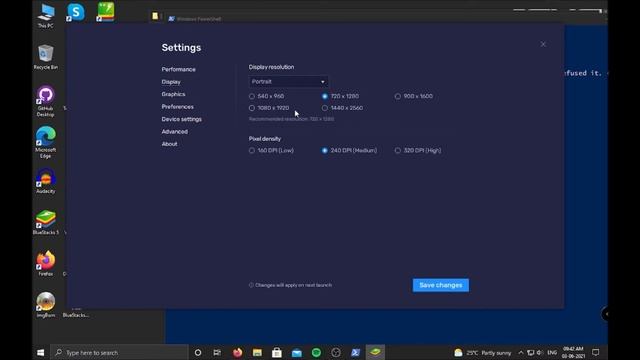Open the Mail app on taskbar
The width and height of the screenshot is (640, 360).
[x=297, y=352]
